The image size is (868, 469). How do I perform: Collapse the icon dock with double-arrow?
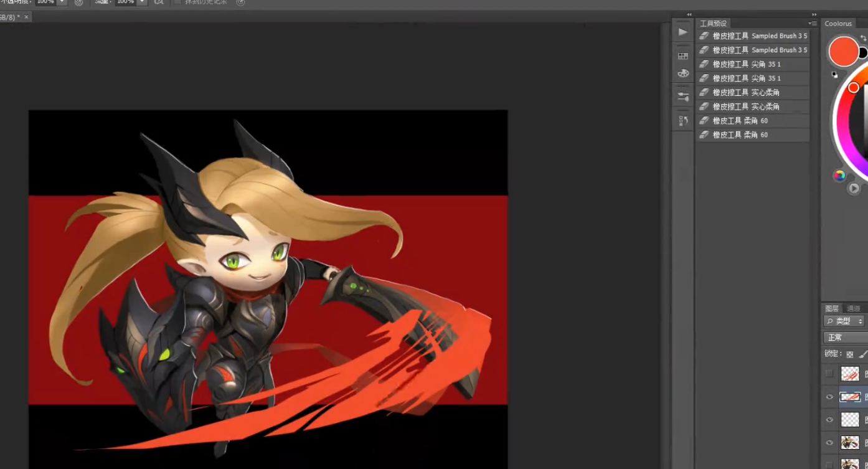click(x=689, y=14)
